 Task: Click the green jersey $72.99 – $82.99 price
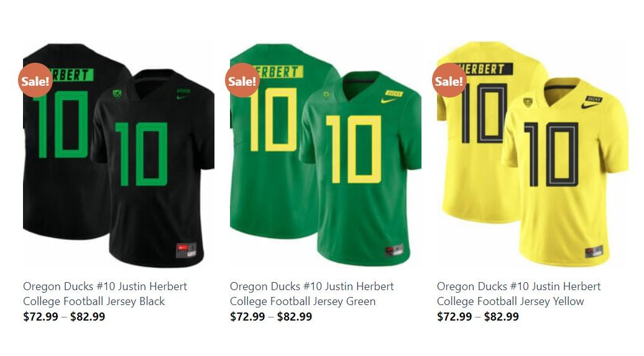pos(271,317)
